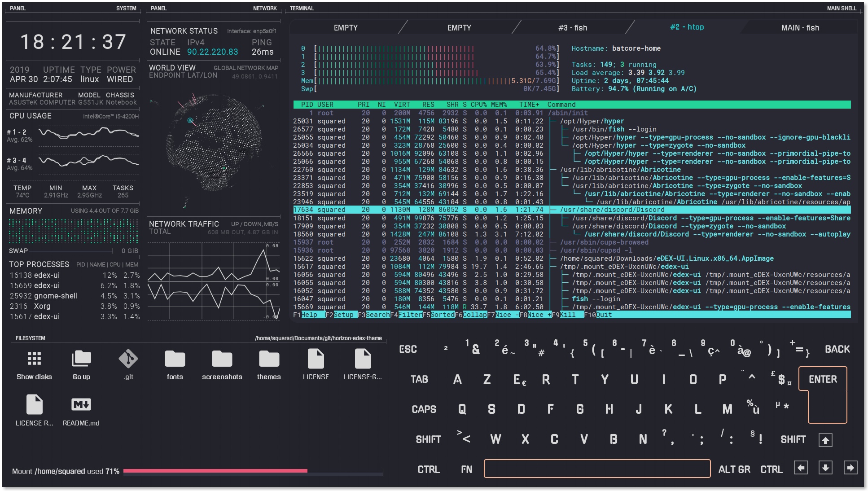Click F4 Filter in htop footer
This screenshot has width=868, height=491.
point(406,315)
